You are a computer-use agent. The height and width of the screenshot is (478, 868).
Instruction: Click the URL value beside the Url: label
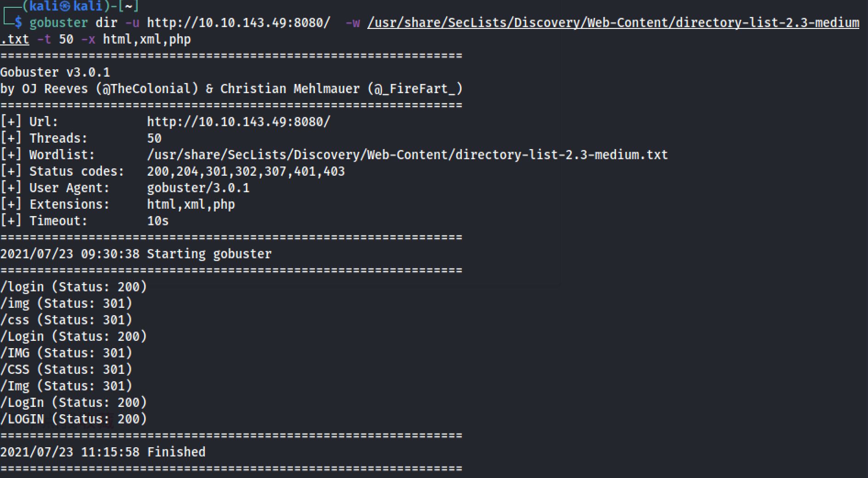238,122
